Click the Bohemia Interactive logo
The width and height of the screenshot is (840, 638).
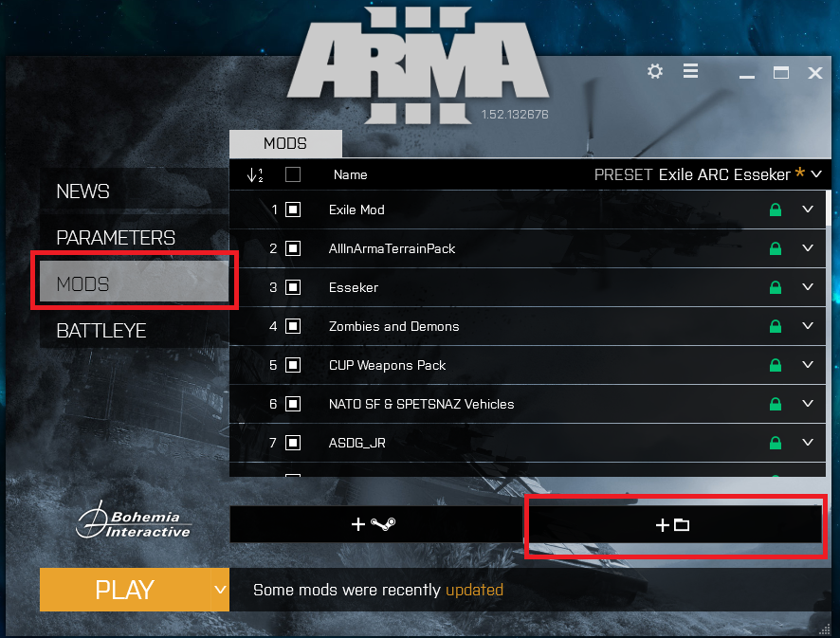(133, 520)
